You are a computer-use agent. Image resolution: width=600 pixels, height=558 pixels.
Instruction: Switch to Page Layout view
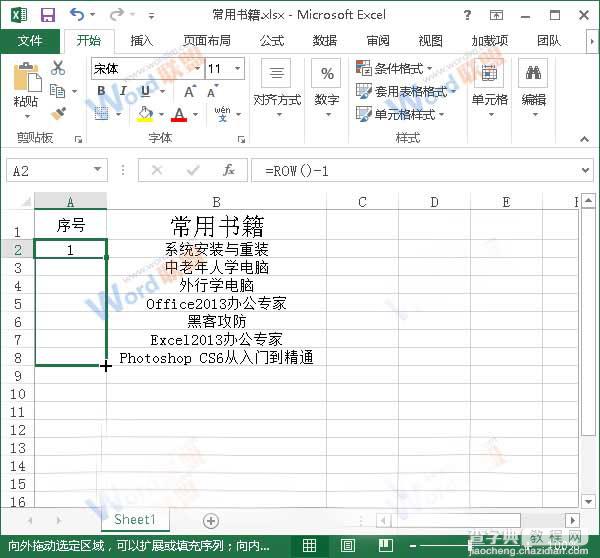(347, 545)
